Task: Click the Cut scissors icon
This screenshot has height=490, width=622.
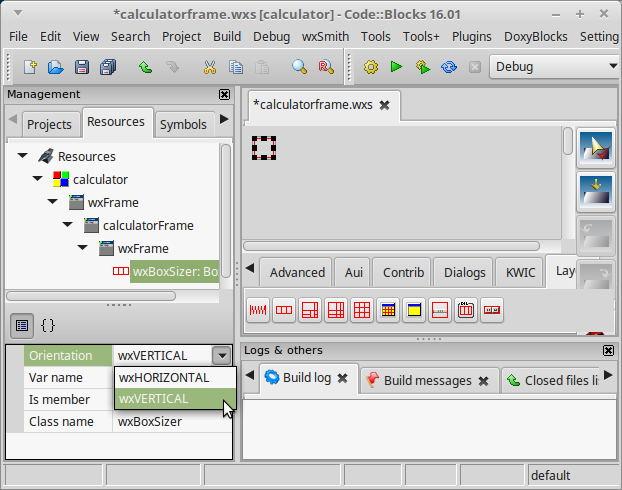Action: [210, 67]
